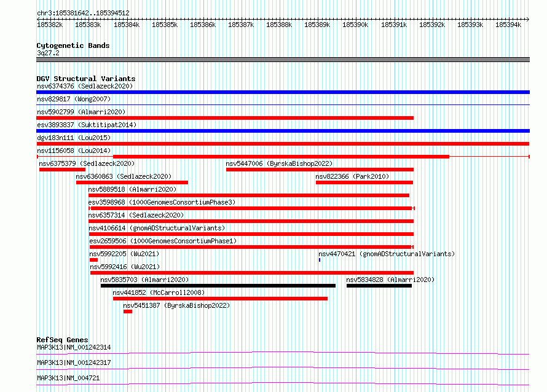Click nsv5992416 (Wu2021) label
The width and height of the screenshot is (547, 392).
[x=125, y=267]
